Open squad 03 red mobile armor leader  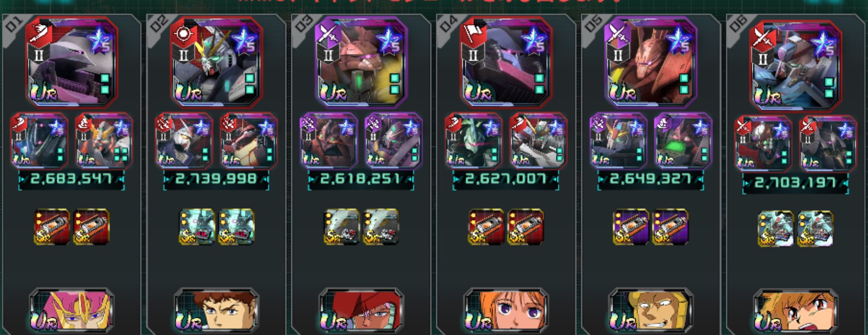coord(361,62)
